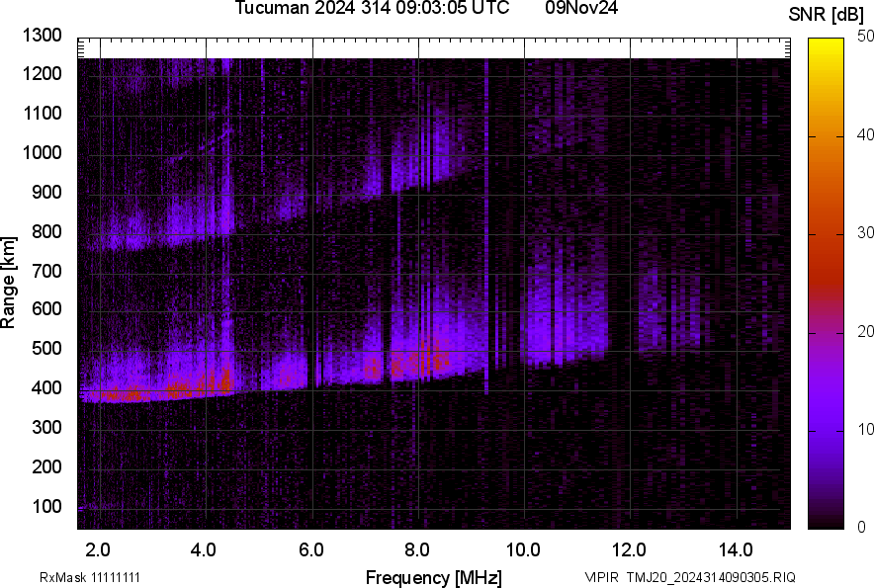Click the 2.0 tick label on the frequency axis
This screenshot has height=588, width=874.
pos(98,549)
